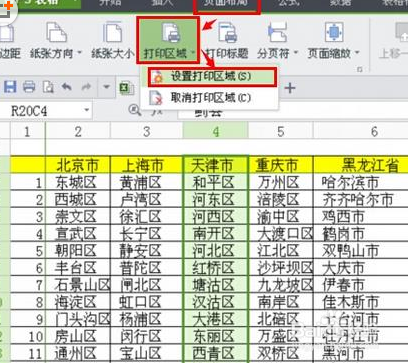Click the 通州区 cell
Viewport: 408px width, 363px height.
pyautogui.click(x=78, y=353)
